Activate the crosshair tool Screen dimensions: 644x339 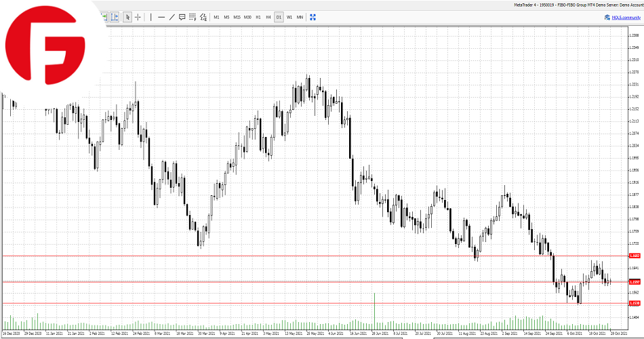138,17
